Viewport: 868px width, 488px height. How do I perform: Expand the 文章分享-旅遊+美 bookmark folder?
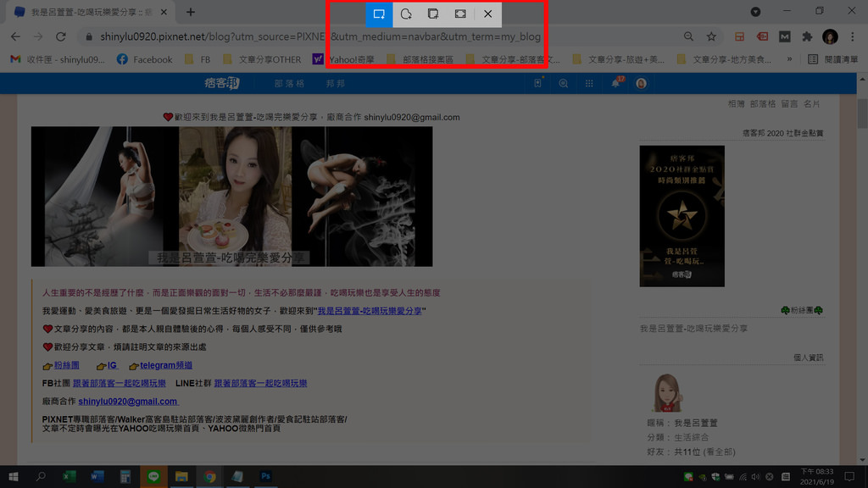(618, 59)
